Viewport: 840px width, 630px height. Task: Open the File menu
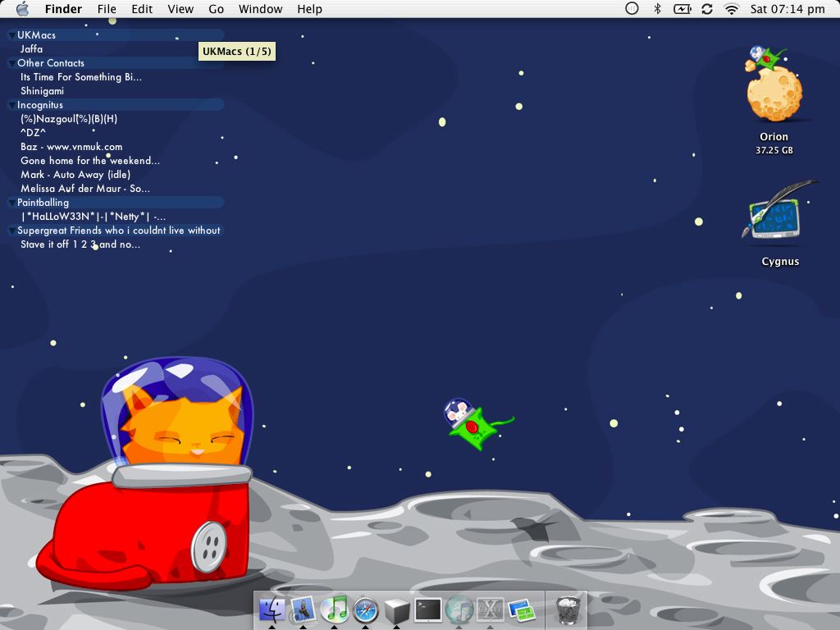107,8
